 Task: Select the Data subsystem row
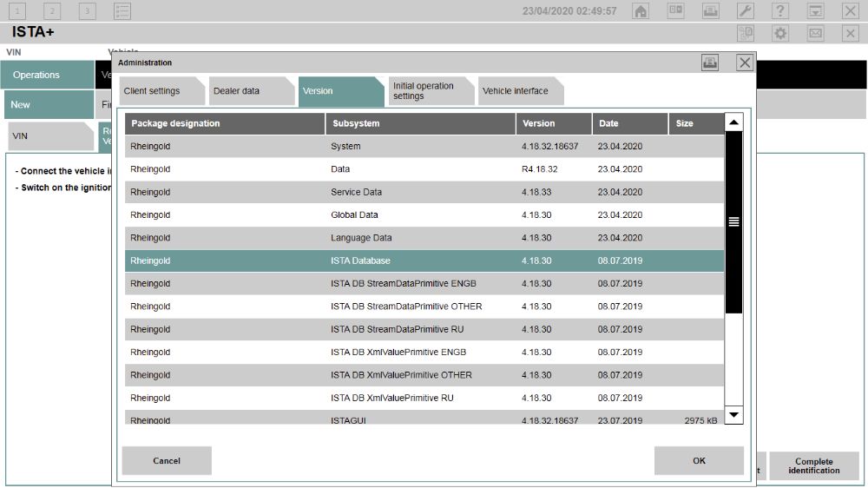tap(424, 169)
